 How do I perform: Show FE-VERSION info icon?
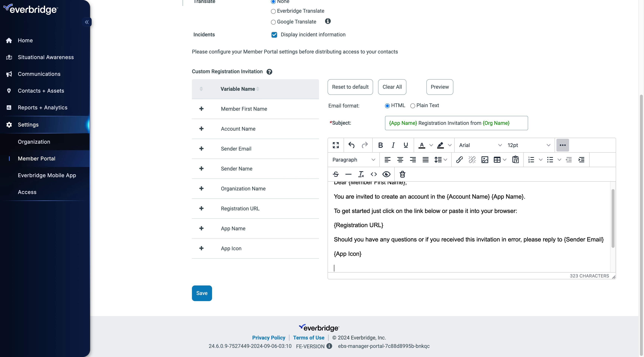[329, 346]
